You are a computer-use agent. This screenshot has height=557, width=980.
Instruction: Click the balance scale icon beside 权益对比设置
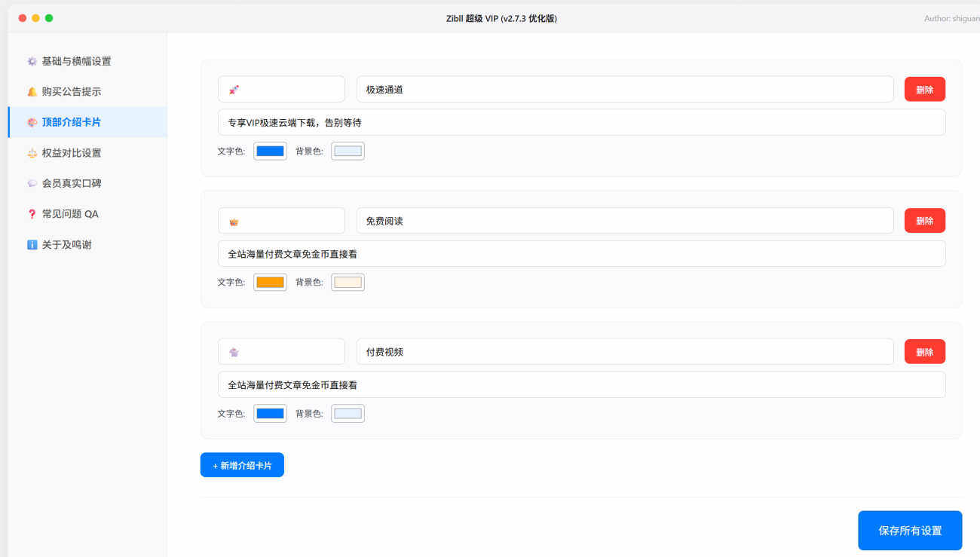click(x=32, y=153)
